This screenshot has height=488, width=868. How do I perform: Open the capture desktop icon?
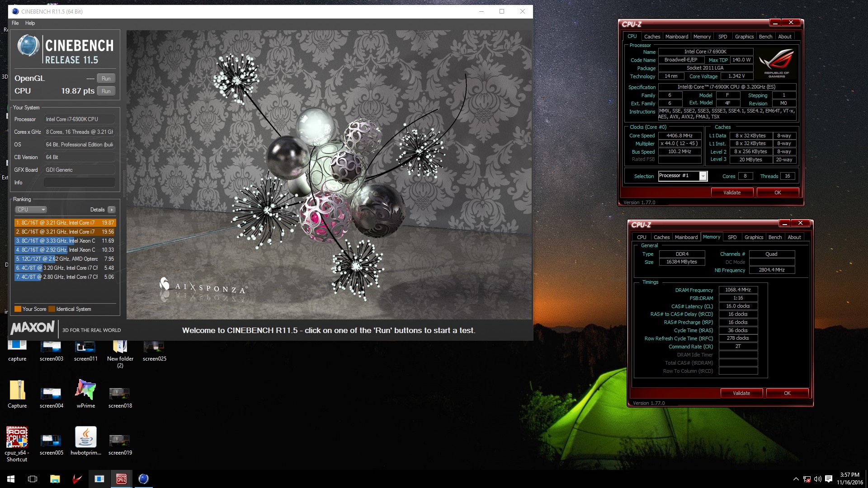pos(17,351)
